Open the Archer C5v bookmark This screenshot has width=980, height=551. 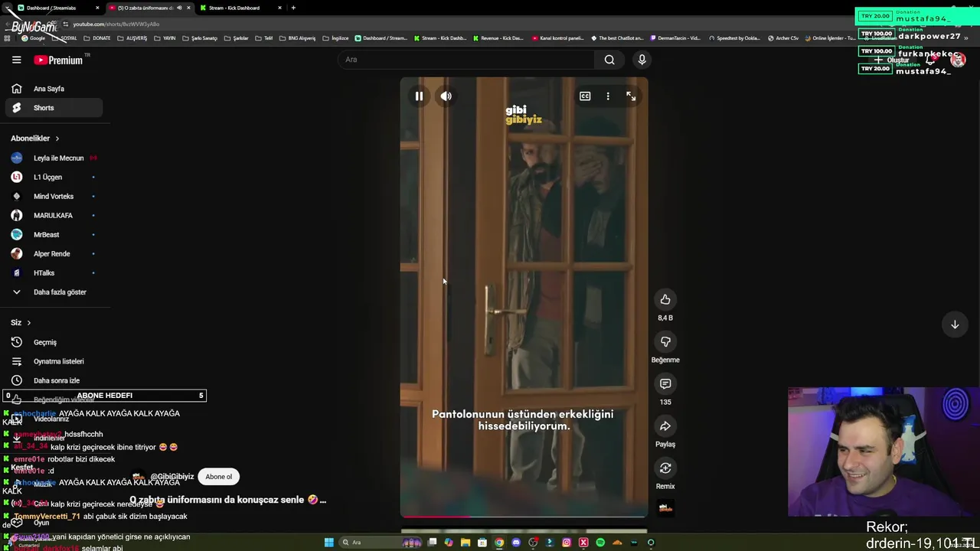pos(783,38)
